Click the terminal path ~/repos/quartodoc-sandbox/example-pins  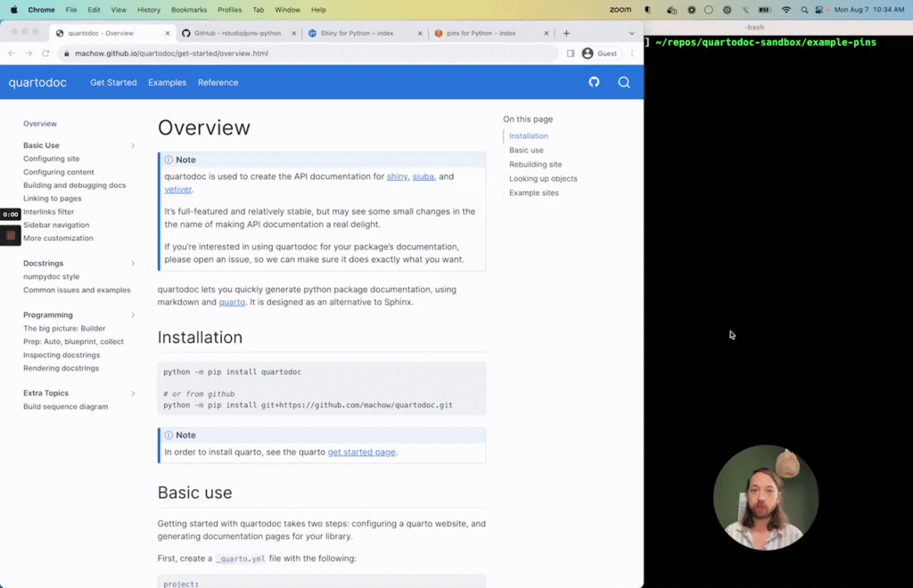coord(766,43)
